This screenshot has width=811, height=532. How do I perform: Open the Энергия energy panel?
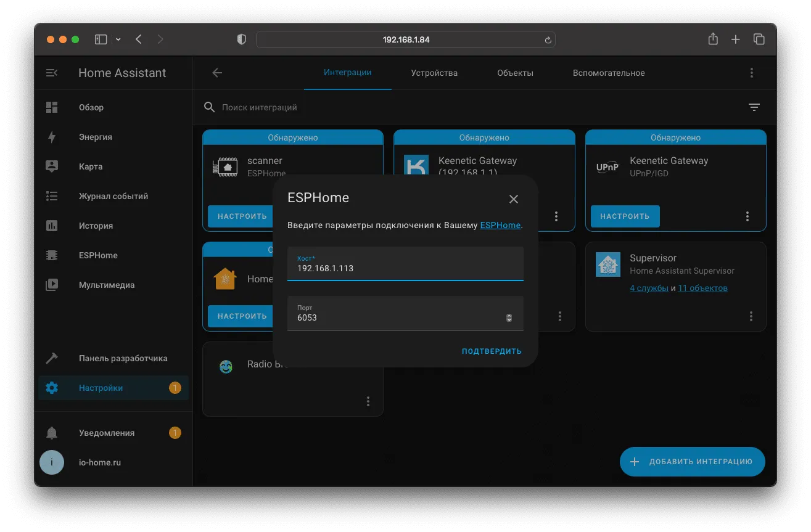pyautogui.click(x=113, y=137)
